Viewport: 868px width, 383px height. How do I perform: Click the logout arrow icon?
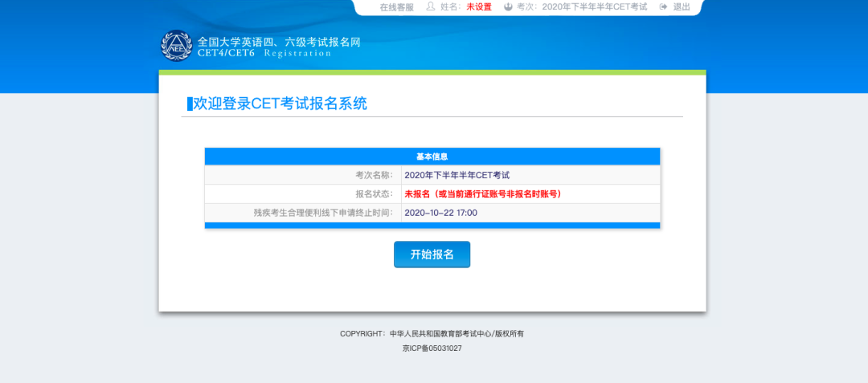(664, 6)
